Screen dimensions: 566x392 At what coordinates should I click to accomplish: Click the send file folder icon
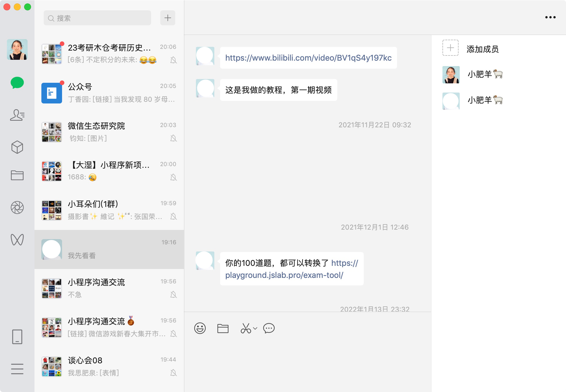223,328
